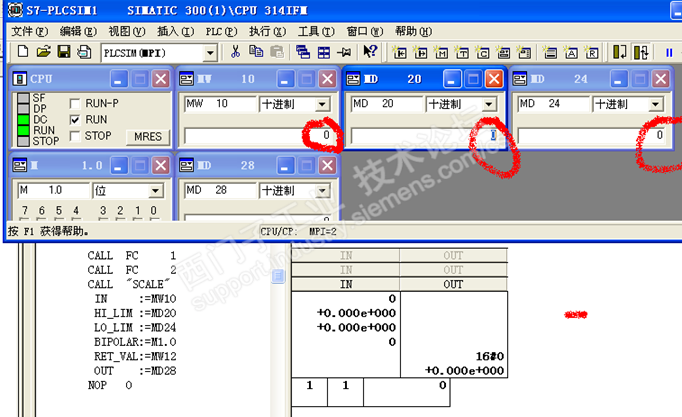
Task: Click the MD 28 address field
Action: coord(220,190)
